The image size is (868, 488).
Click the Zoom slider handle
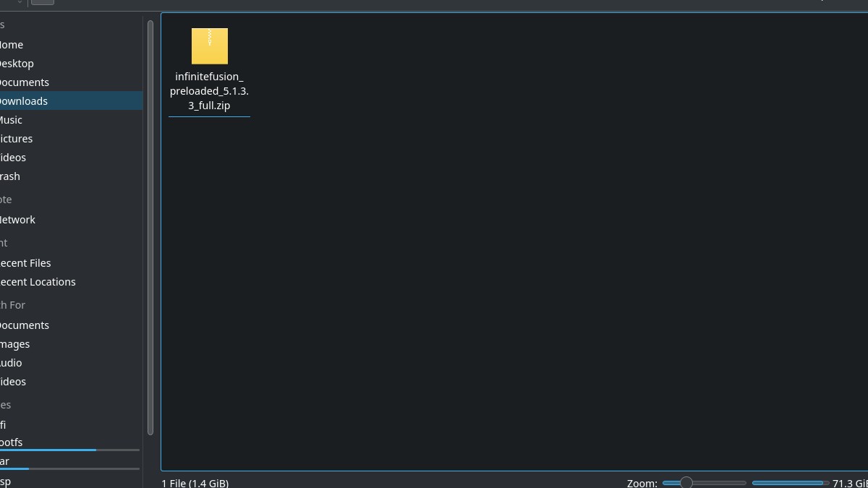point(686,482)
